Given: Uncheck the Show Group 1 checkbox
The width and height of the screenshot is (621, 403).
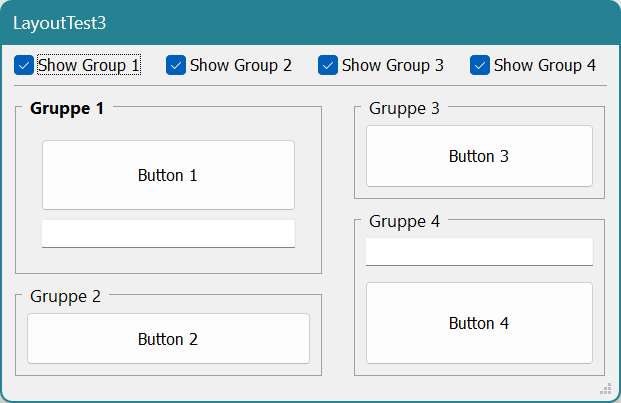Looking at the screenshot, I should coord(24,65).
